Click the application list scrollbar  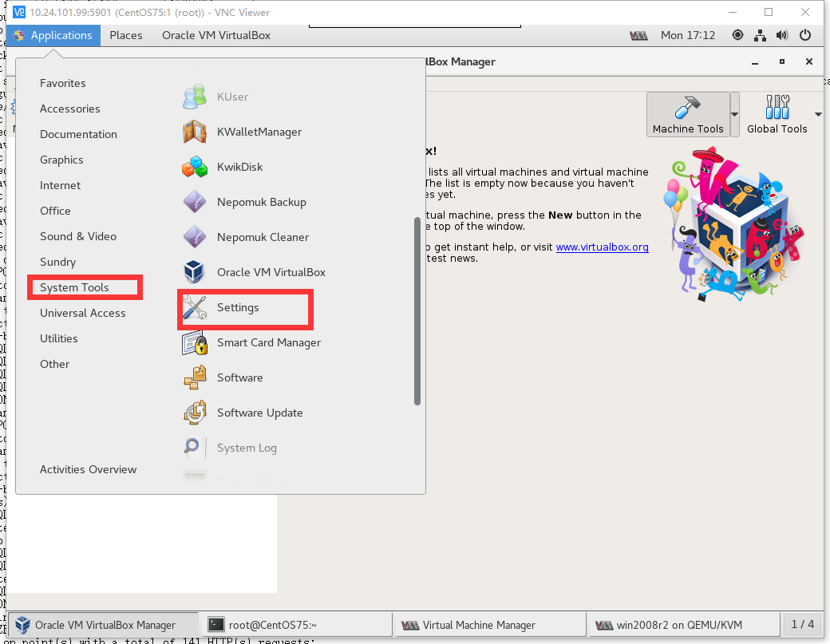click(417, 311)
